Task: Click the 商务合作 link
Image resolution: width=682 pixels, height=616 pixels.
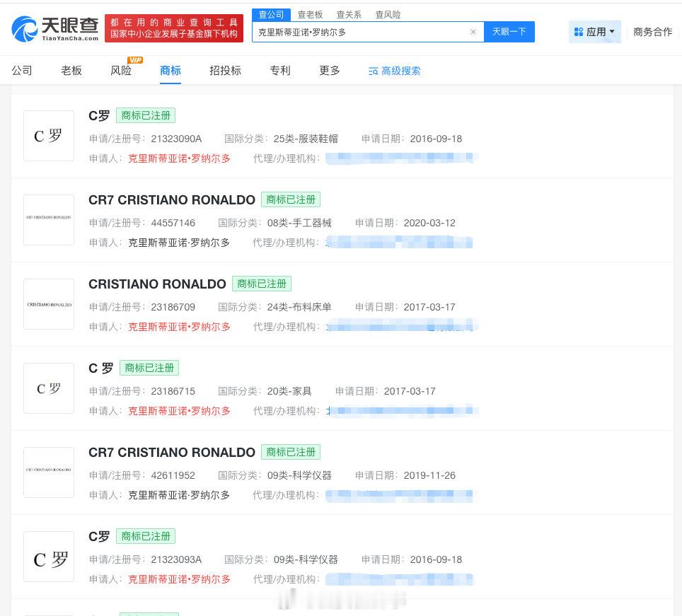Action: 652,32
